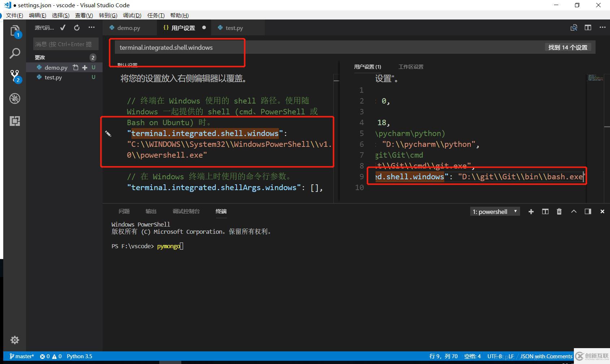Open the 查看(V) menu
610x364 pixels.
[84, 15]
